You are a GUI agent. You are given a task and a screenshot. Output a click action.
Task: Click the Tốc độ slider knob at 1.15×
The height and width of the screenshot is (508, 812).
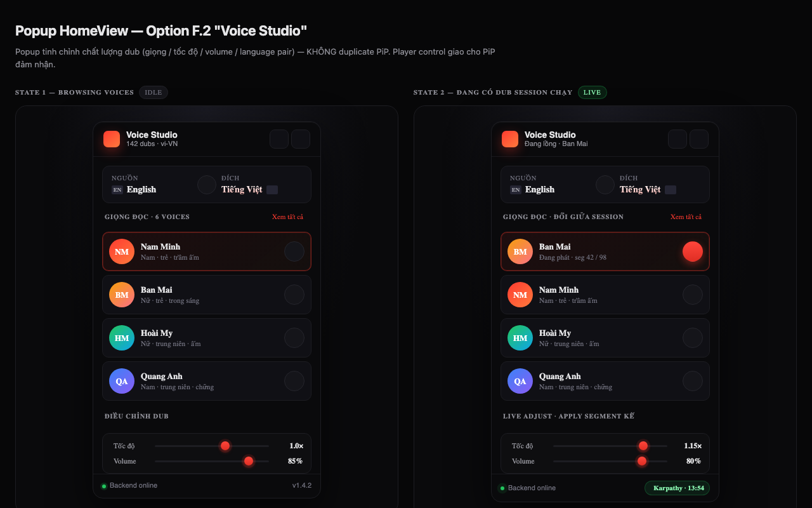(x=643, y=446)
